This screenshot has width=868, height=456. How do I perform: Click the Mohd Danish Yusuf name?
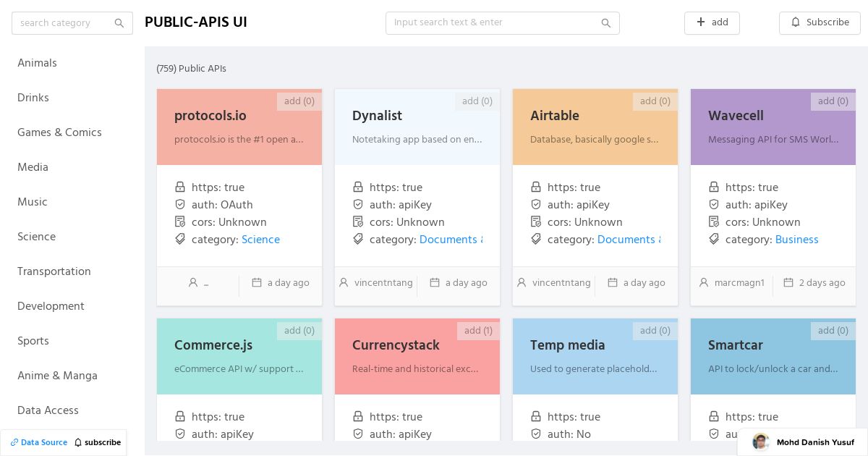(815, 442)
